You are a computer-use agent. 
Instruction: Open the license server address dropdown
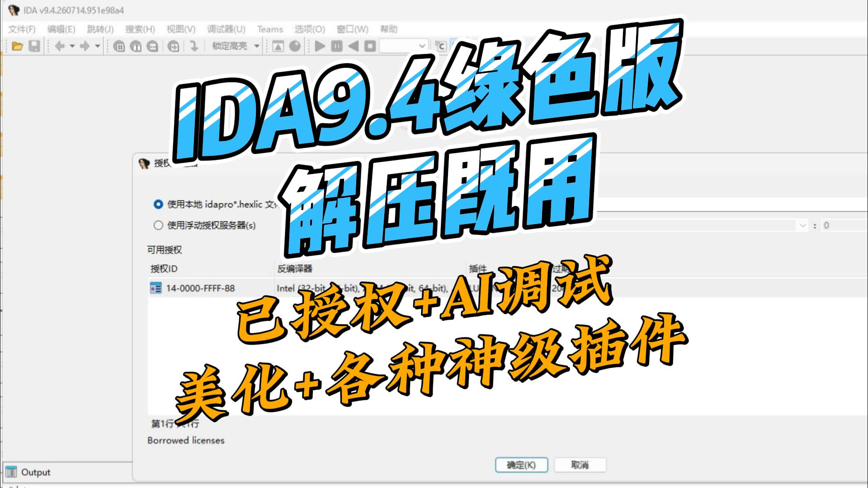[802, 225]
